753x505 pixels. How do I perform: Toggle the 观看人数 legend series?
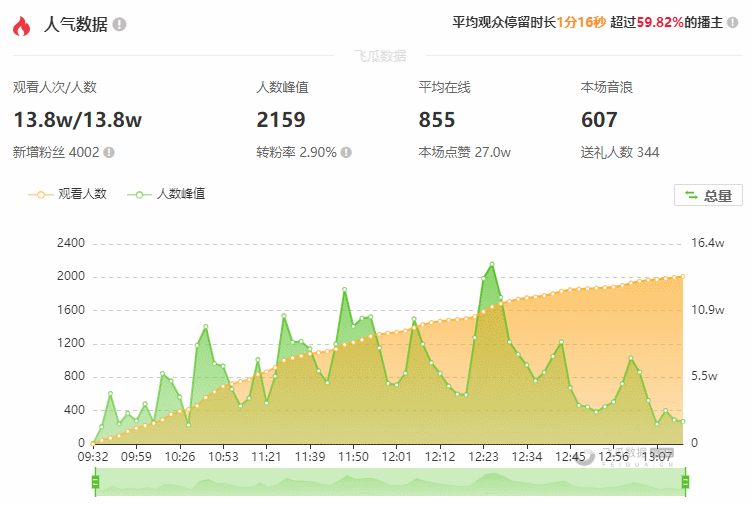(68, 194)
